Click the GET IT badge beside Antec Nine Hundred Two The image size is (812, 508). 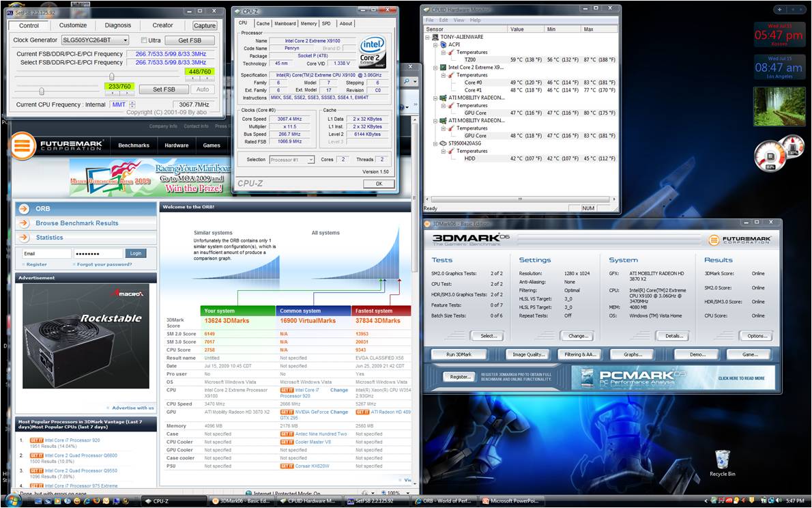287,434
